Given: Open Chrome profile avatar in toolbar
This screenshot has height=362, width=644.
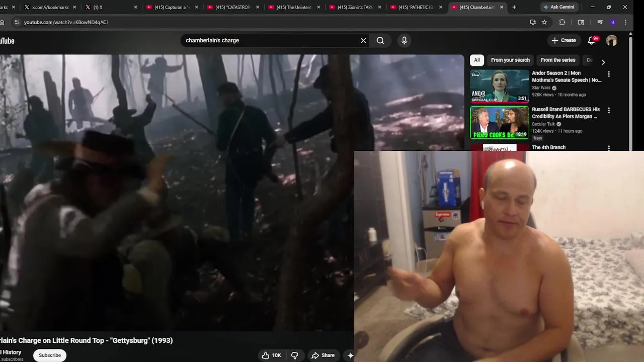Looking at the screenshot, I should 612,22.
